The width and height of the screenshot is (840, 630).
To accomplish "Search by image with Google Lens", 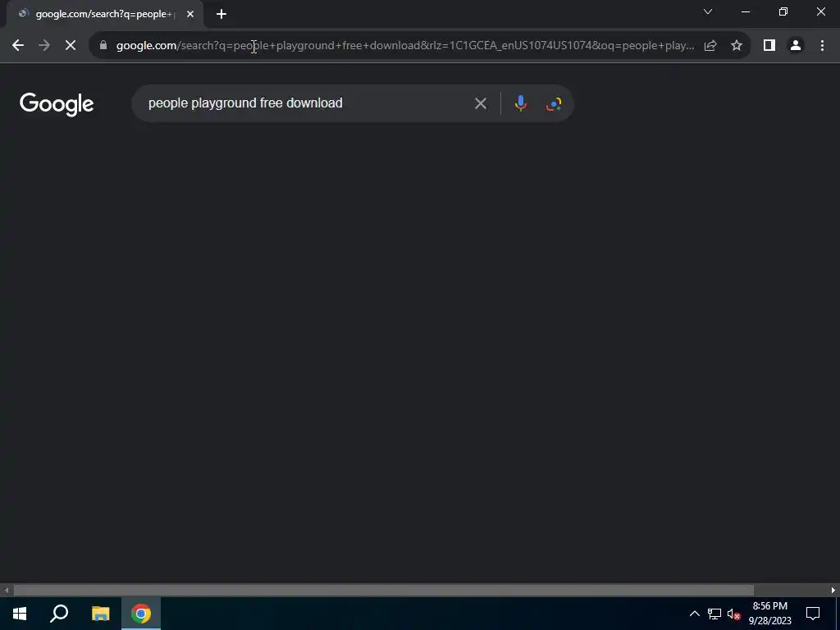I will [x=554, y=103].
